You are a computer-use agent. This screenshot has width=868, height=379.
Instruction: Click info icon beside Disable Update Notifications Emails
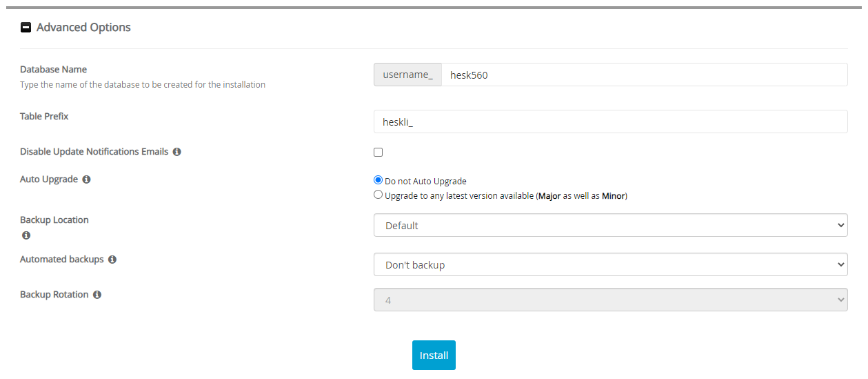tap(177, 152)
